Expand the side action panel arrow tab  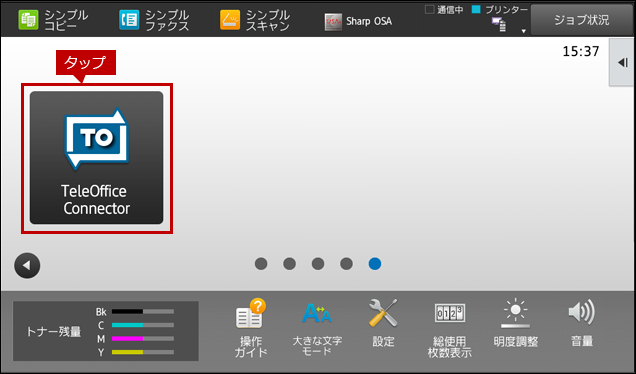622,62
